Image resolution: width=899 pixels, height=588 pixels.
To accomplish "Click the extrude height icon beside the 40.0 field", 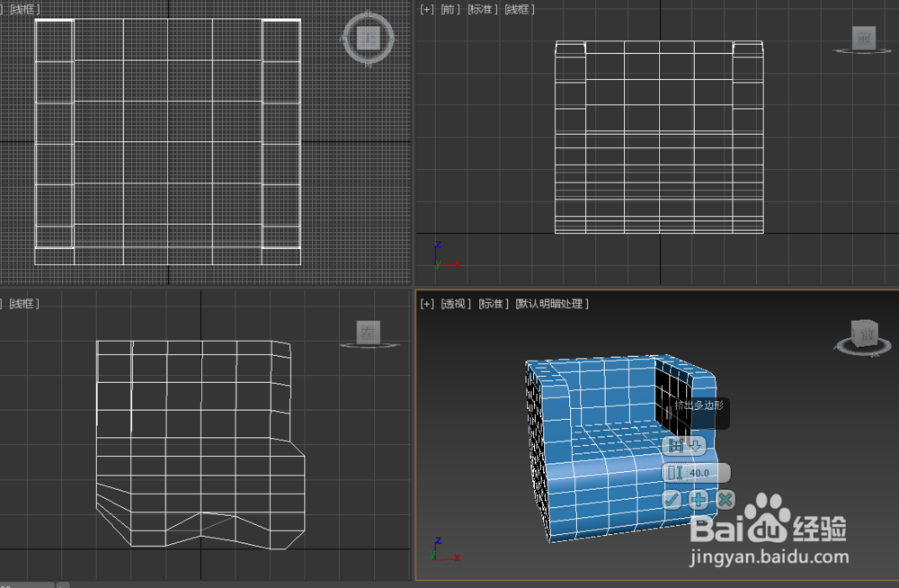I will pyautogui.click(x=675, y=472).
